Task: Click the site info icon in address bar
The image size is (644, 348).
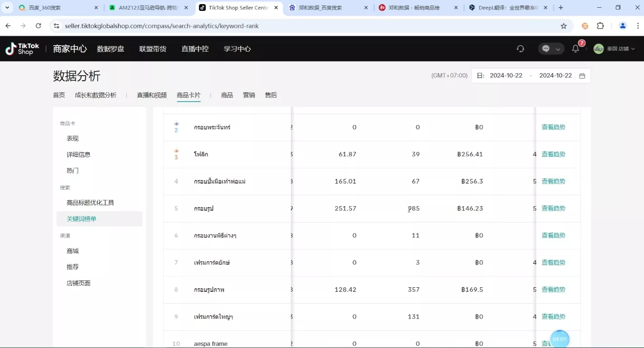Action: coord(57,26)
